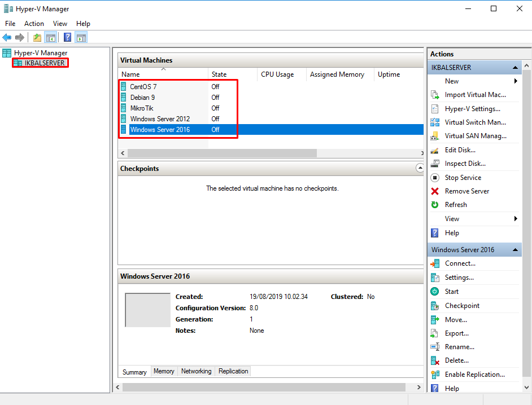Click the Rename action icon
Viewport: 532px width, 405px height.
pyautogui.click(x=435, y=347)
